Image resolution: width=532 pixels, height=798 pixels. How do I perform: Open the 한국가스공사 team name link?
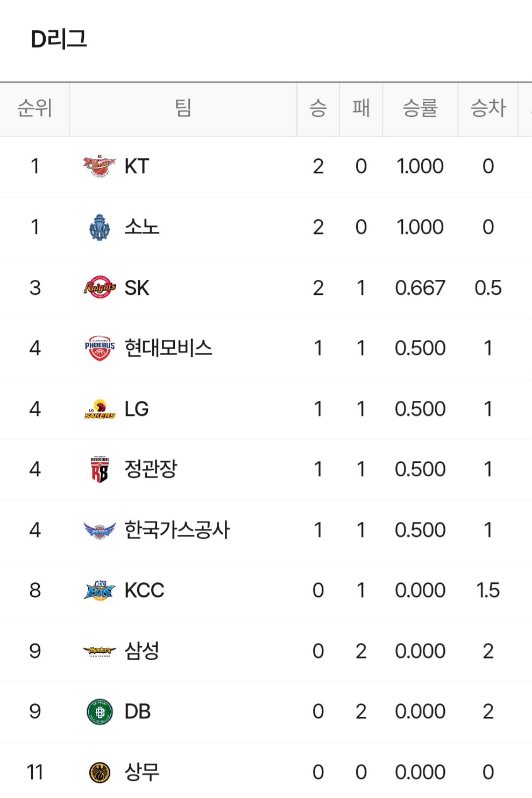[177, 530]
